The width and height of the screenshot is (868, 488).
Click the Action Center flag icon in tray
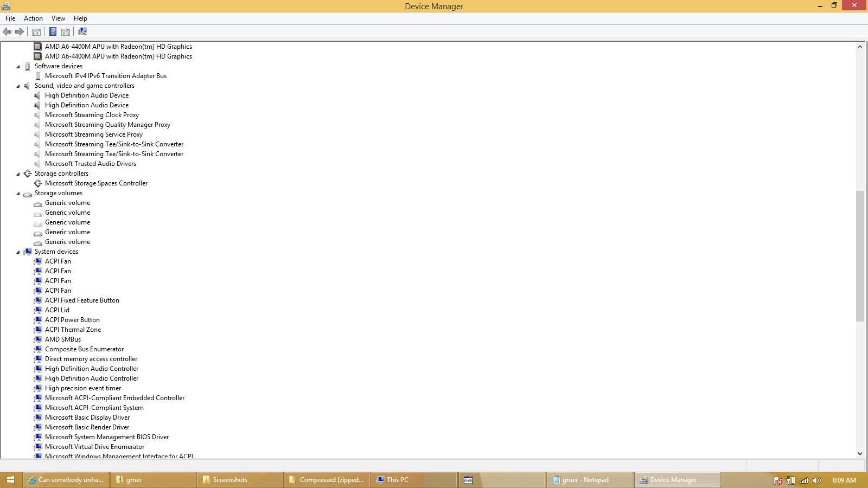coord(778,480)
